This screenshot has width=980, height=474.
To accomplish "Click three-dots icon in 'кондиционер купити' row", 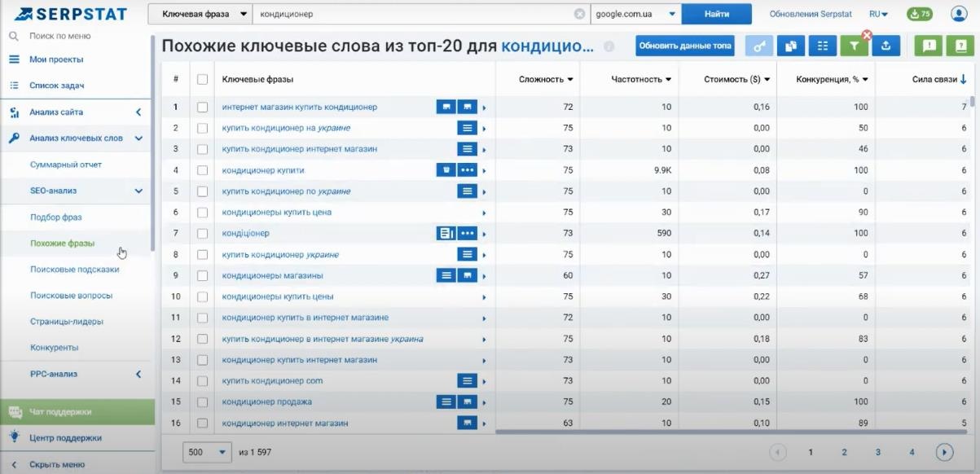I will (x=467, y=170).
